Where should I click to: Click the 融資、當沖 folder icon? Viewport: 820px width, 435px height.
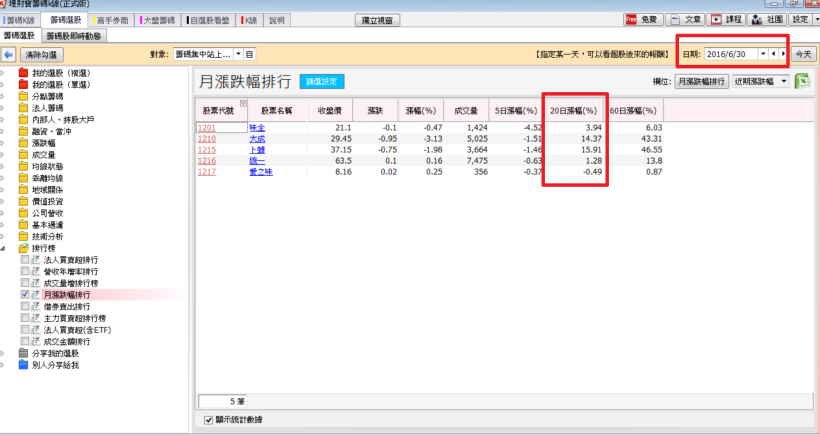pos(23,131)
